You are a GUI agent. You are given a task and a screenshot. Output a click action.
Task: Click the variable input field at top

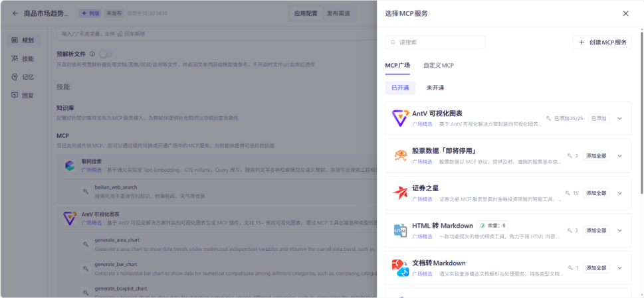[x=217, y=34]
